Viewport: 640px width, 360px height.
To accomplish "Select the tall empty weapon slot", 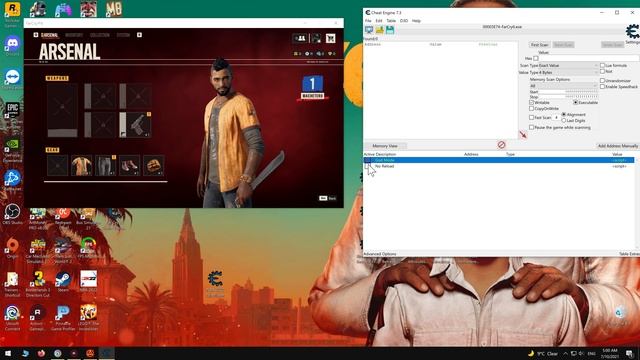I will pyautogui.click(x=62, y=110).
